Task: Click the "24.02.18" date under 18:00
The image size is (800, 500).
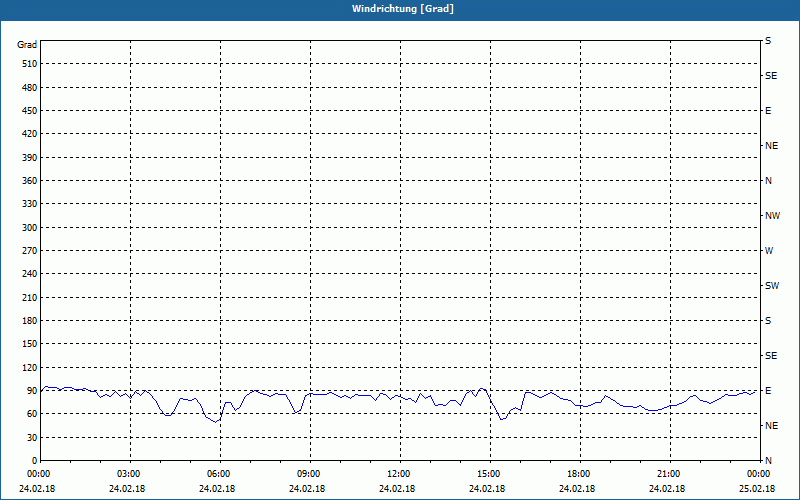Action: pos(577,489)
